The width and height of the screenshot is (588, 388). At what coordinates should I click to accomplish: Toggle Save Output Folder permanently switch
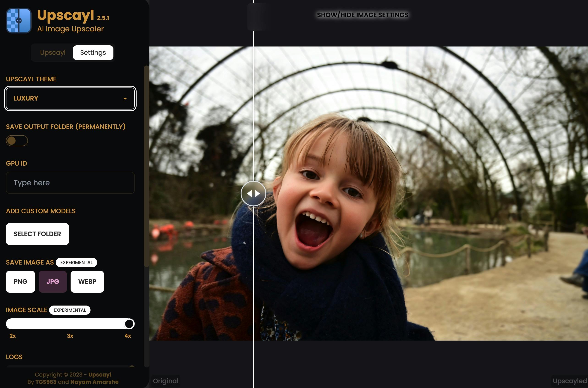[x=17, y=141]
